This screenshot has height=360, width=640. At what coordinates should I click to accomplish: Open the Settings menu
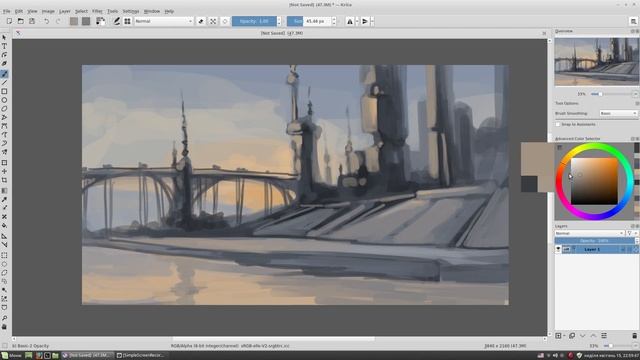click(131, 11)
